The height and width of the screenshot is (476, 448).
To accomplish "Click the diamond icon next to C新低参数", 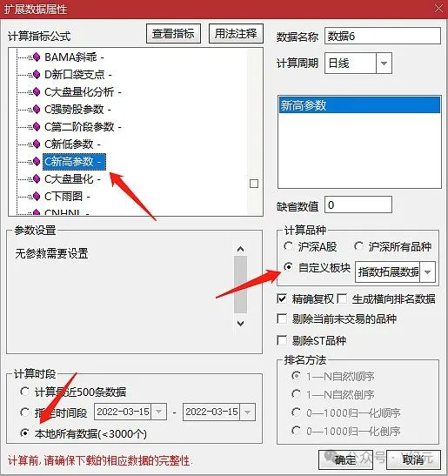I will 37,144.
